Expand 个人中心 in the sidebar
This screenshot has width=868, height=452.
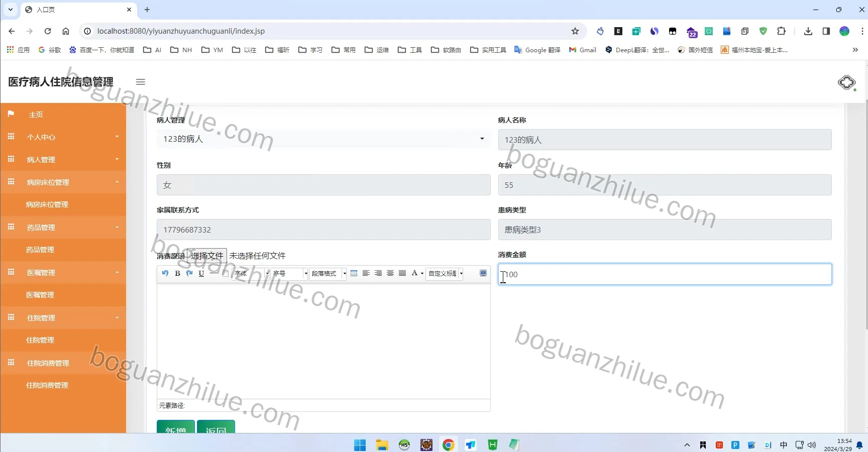click(x=63, y=137)
